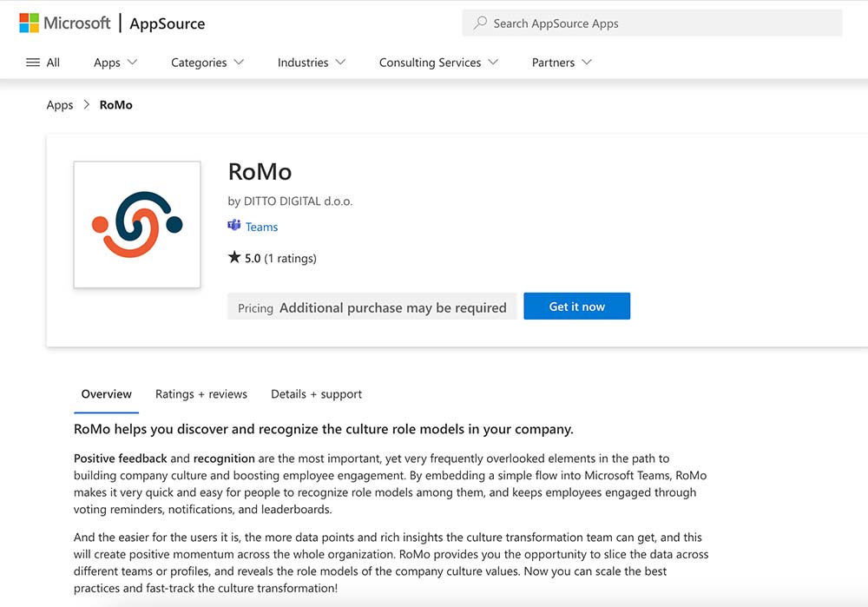This screenshot has height=607, width=868.
Task: Click the Get it now button
Action: (577, 307)
